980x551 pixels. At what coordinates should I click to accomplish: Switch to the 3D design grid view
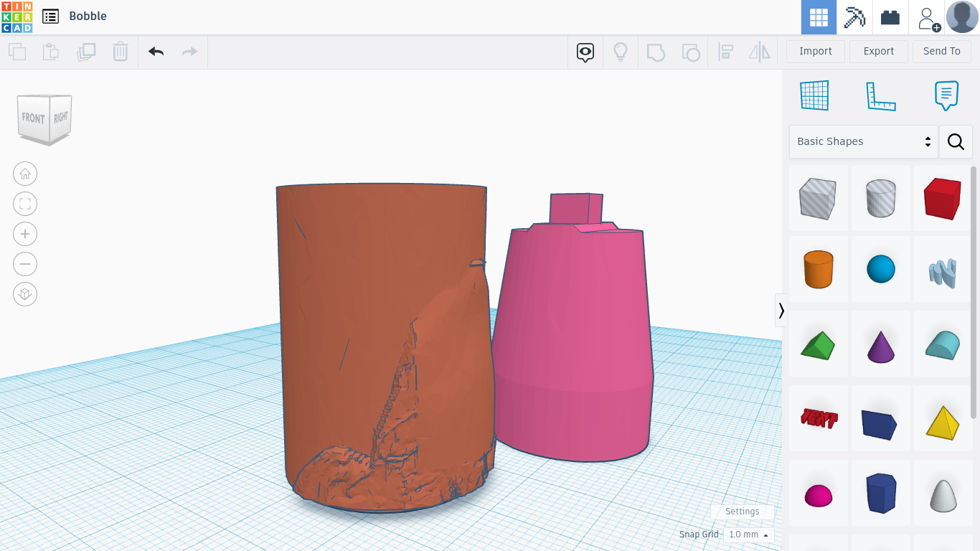click(819, 17)
